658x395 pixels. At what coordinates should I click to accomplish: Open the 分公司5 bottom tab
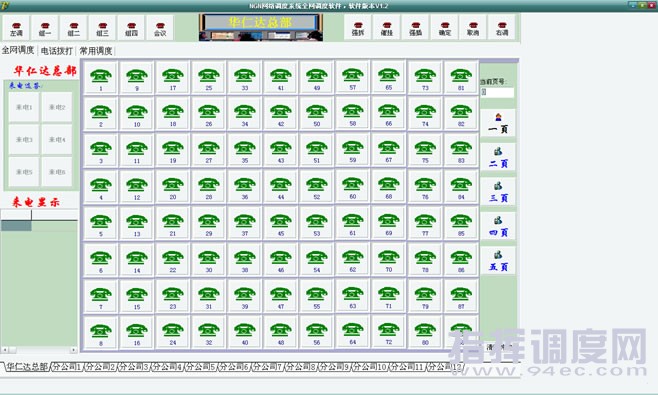200,367
